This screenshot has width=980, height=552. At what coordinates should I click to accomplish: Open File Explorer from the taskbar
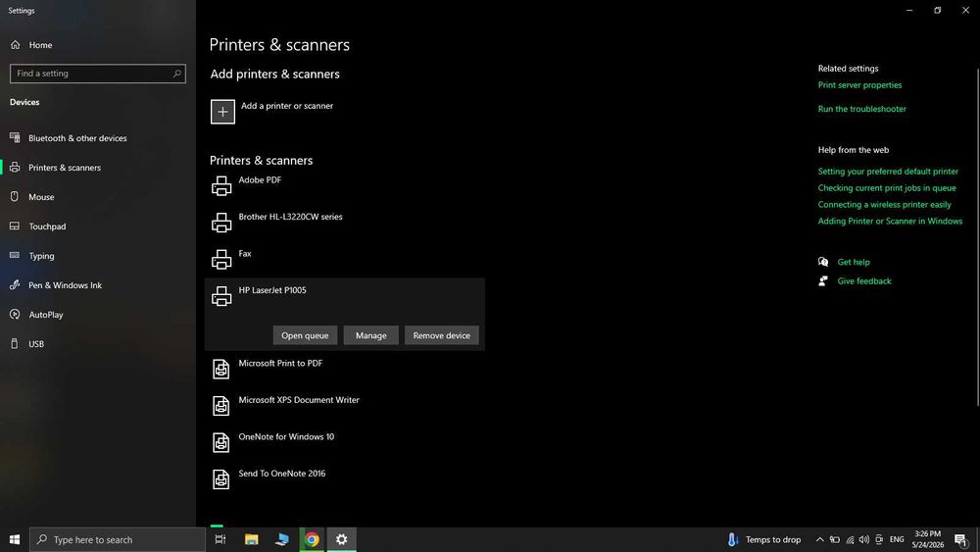pyautogui.click(x=251, y=539)
